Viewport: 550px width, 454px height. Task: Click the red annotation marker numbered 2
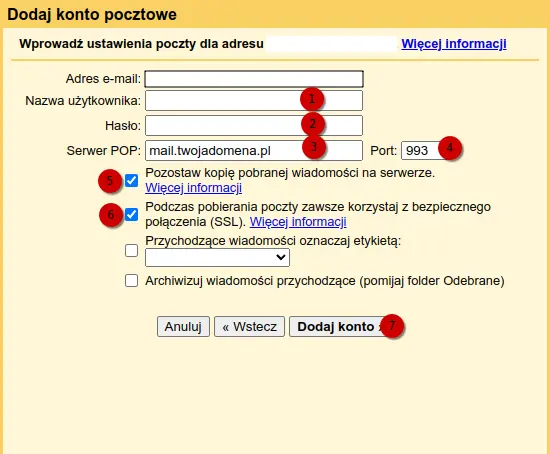coord(313,124)
